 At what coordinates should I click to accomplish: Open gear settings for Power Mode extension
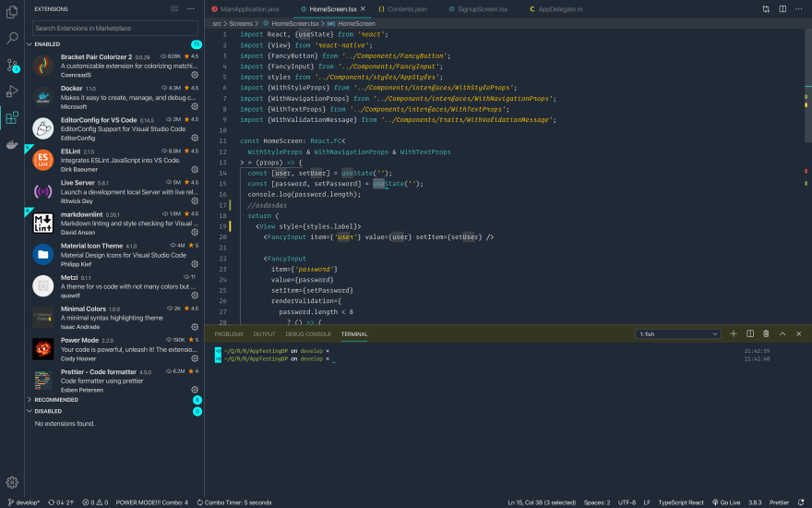(x=195, y=358)
